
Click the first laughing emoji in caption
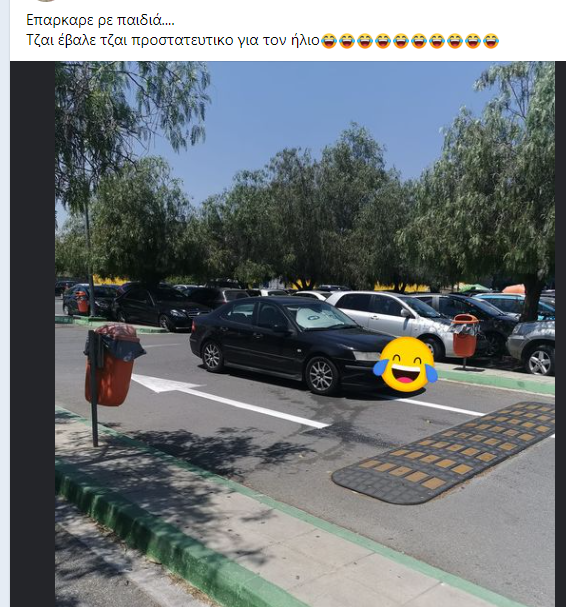click(329, 41)
